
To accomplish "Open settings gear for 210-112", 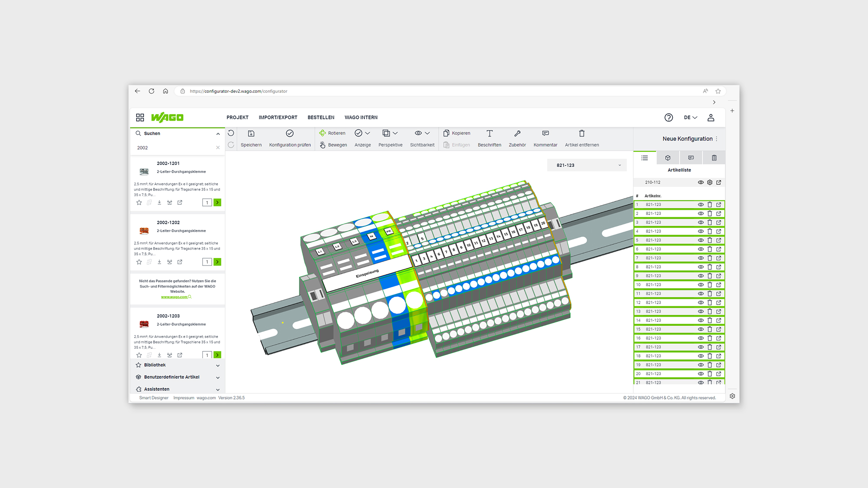I will [x=710, y=183].
